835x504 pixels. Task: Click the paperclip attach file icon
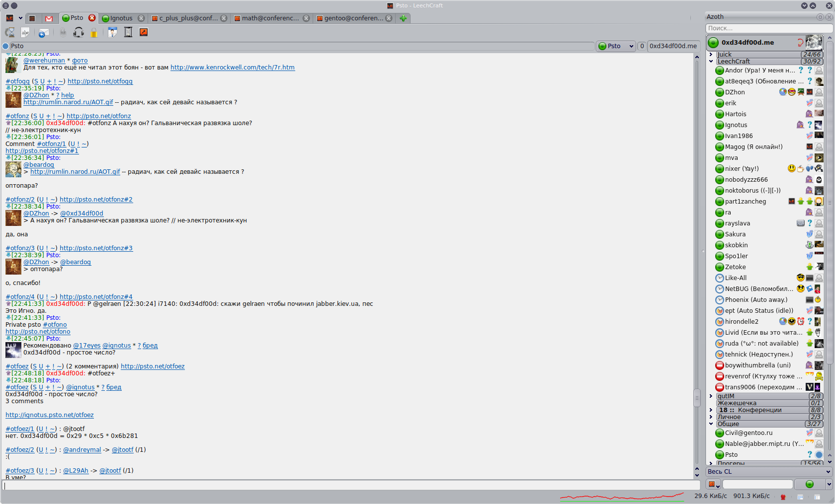coord(63,32)
